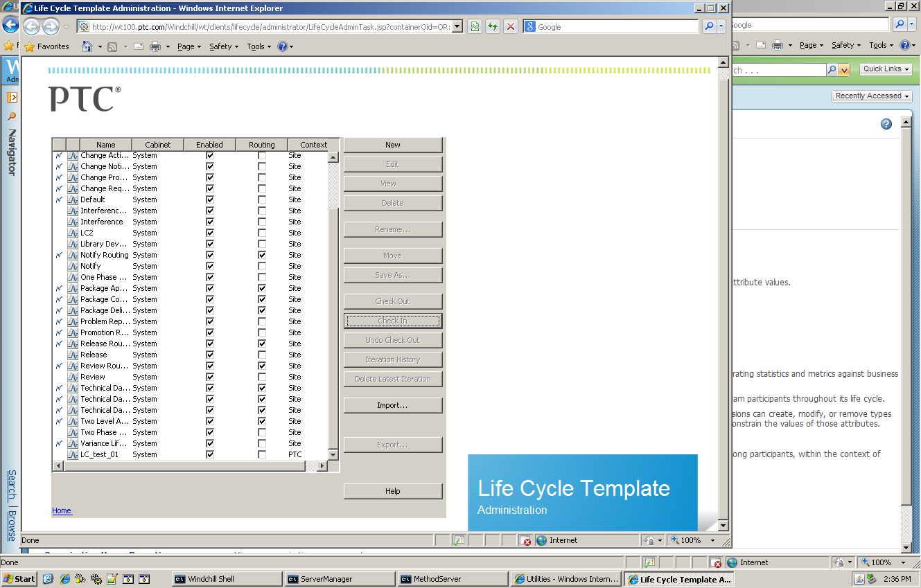Open the Page menu in the front window
921x588 pixels.
point(189,46)
